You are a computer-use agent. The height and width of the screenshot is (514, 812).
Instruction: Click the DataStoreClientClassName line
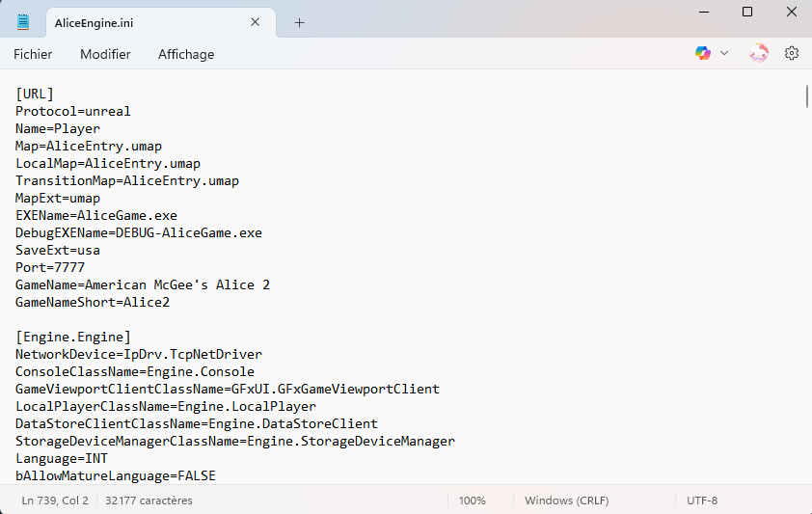pos(197,423)
